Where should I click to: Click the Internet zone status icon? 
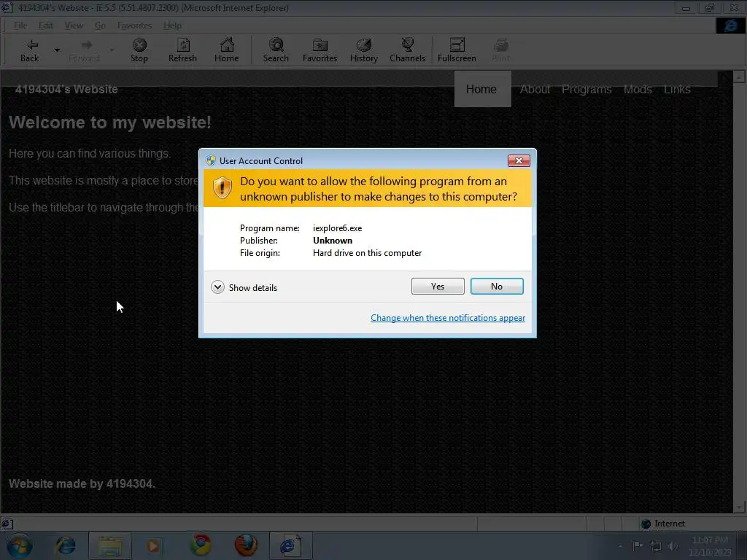(646, 524)
